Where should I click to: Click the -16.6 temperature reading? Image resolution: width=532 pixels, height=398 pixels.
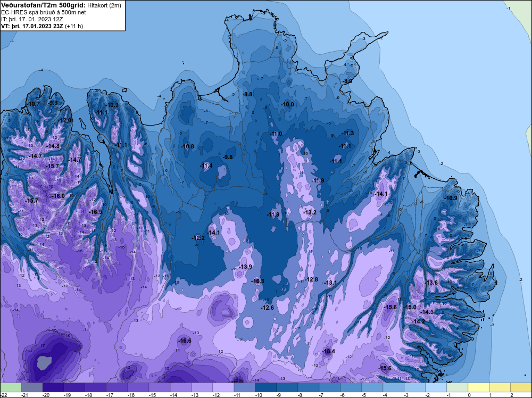[185, 341]
